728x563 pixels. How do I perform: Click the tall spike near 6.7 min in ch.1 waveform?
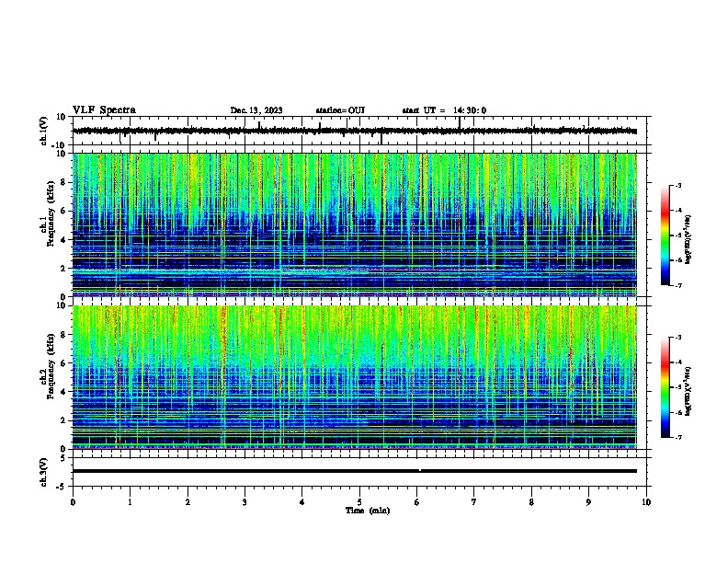point(460,123)
